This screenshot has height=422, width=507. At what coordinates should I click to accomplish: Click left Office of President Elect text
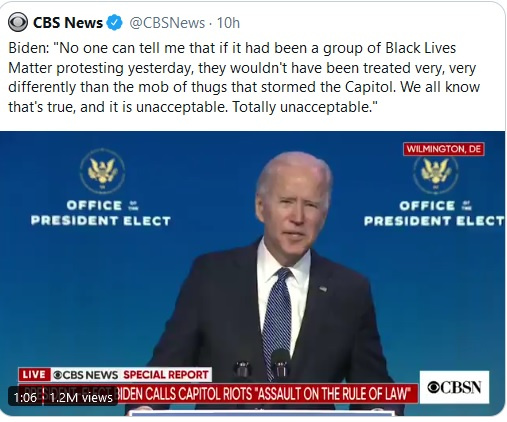coord(101,213)
